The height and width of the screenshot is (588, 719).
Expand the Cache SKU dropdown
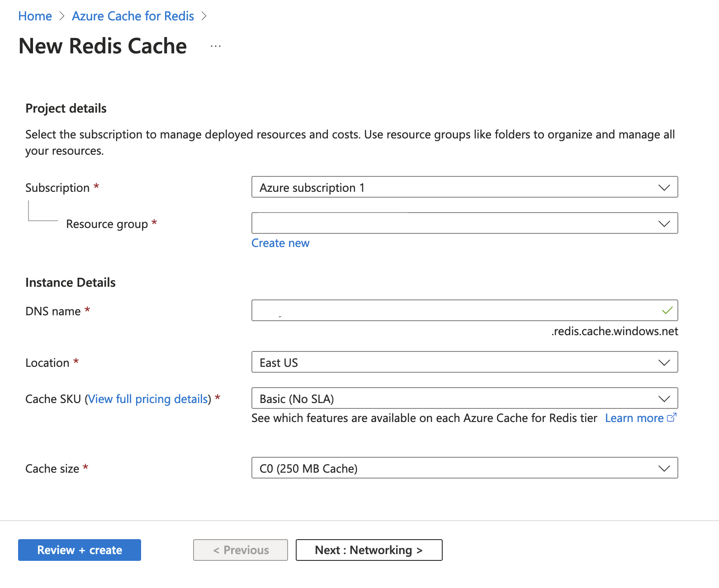pyautogui.click(x=464, y=398)
